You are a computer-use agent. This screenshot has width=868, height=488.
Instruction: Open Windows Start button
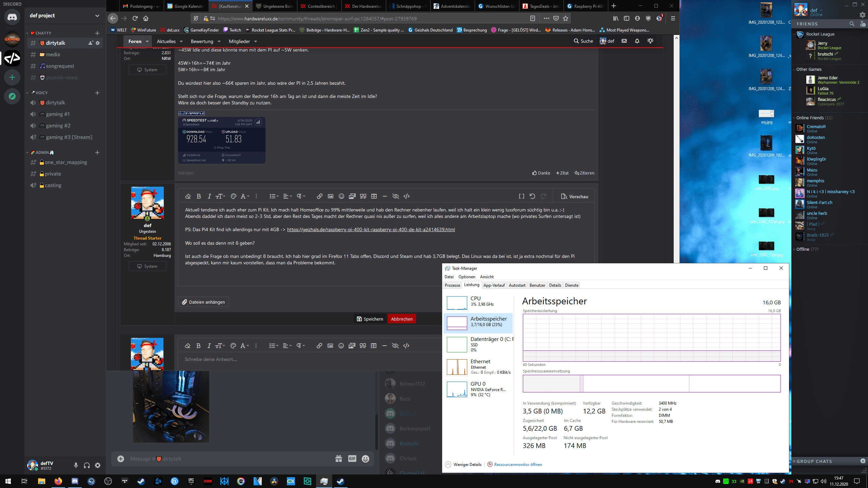pos(8,481)
